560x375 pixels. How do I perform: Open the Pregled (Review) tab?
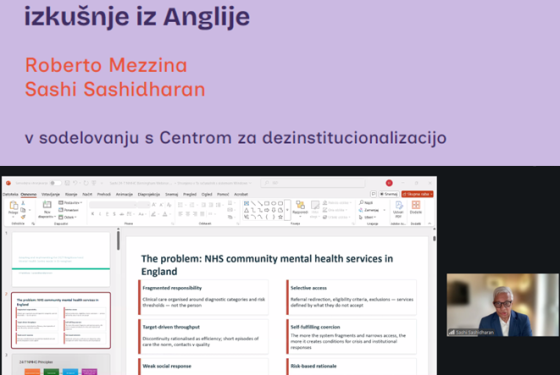click(190, 194)
